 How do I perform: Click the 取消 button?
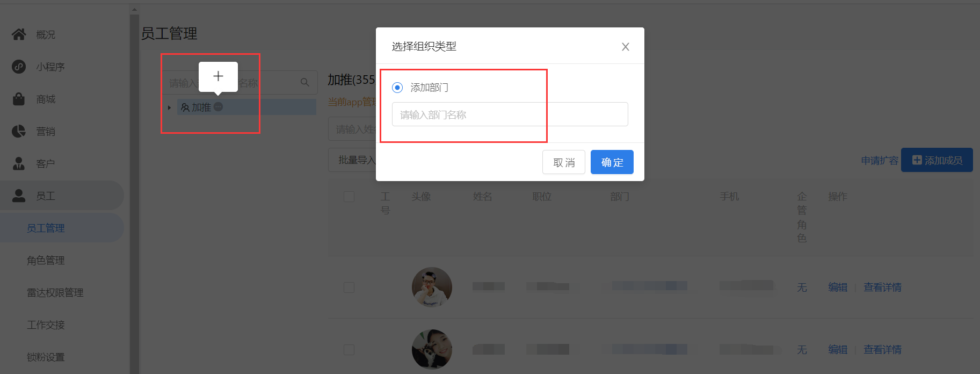pyautogui.click(x=564, y=162)
